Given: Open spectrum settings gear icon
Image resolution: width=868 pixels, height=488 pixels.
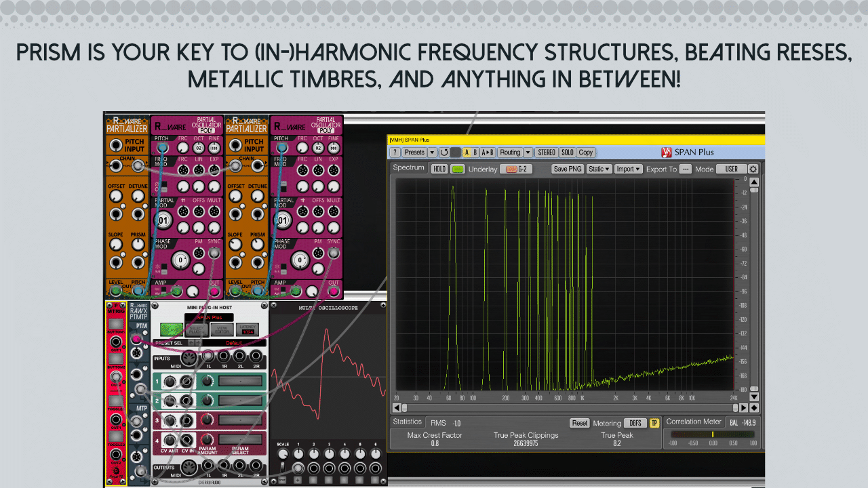Looking at the screenshot, I should (753, 169).
